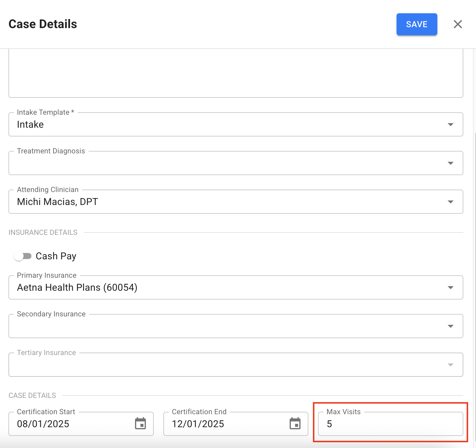This screenshot has width=476, height=448.
Task: Open the 'Aetna Health Plans (60054)' field
Action: 77,288
